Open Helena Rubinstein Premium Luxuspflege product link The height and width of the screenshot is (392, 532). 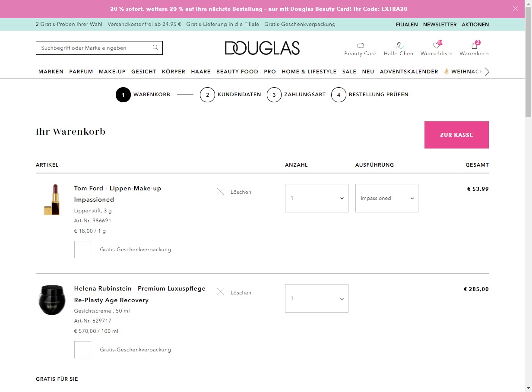click(x=140, y=294)
